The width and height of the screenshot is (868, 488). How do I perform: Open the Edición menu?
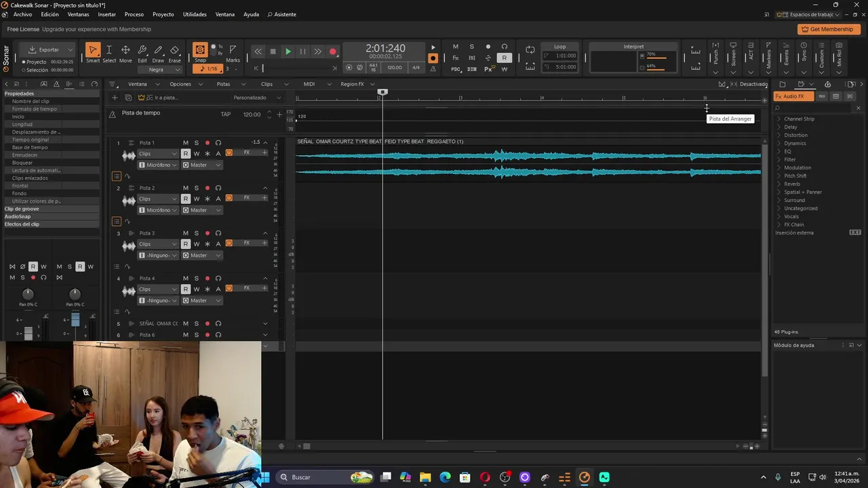(50, 14)
